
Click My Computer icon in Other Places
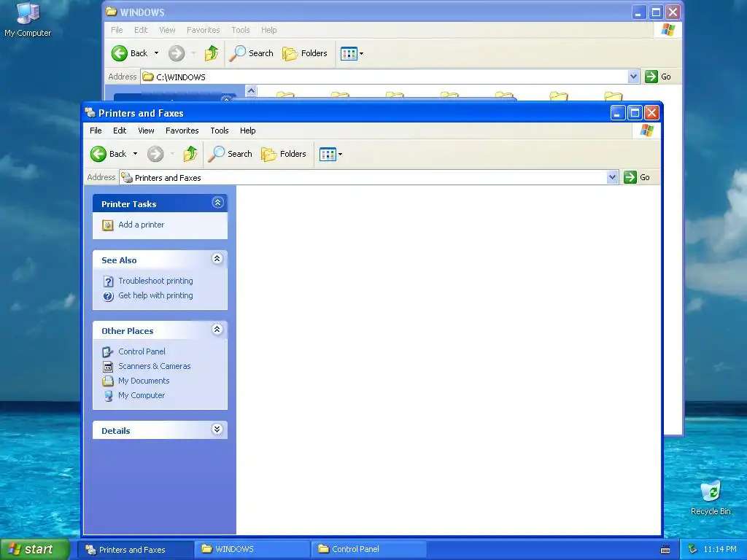pyautogui.click(x=108, y=396)
